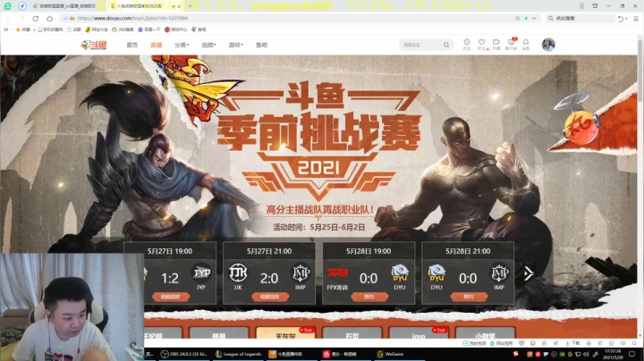Image resolution: width=644 pixels, height=361 pixels.
Task: Expand the 分类 dropdown menu
Action: point(182,45)
